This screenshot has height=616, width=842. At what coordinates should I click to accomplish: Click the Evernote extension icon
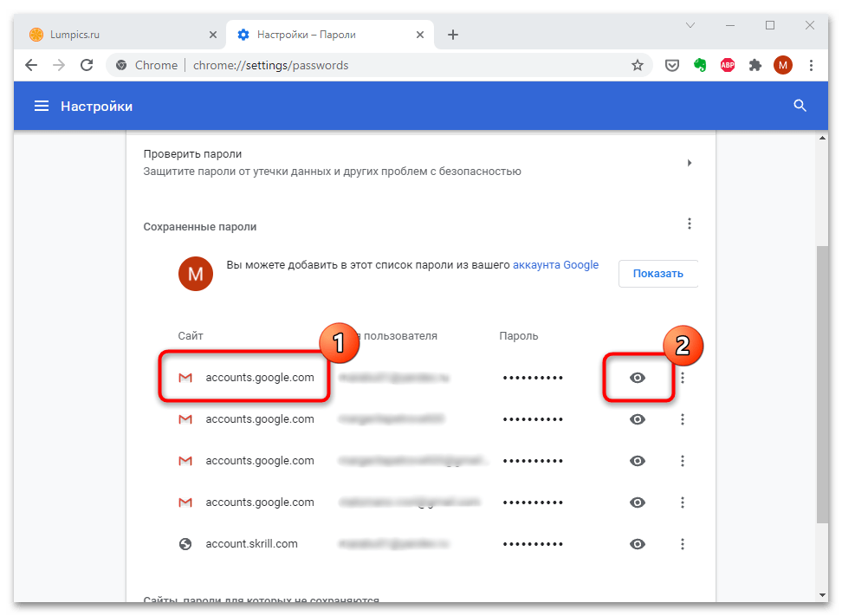[x=700, y=65]
